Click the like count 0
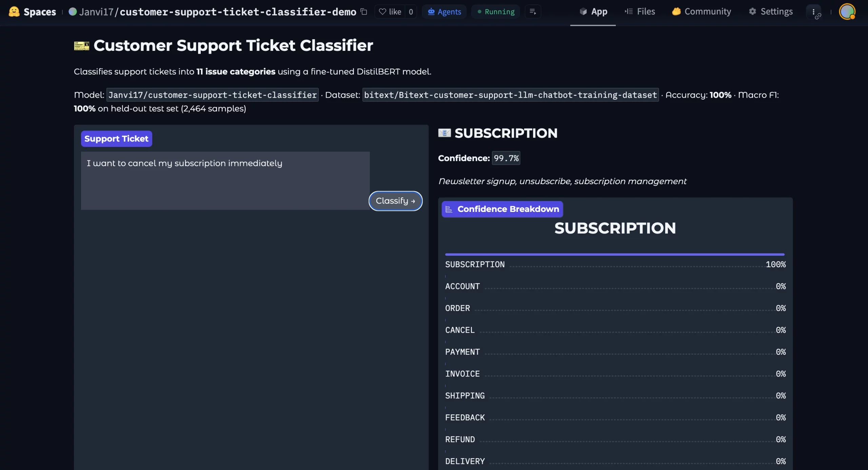This screenshot has height=470, width=868. tap(411, 12)
